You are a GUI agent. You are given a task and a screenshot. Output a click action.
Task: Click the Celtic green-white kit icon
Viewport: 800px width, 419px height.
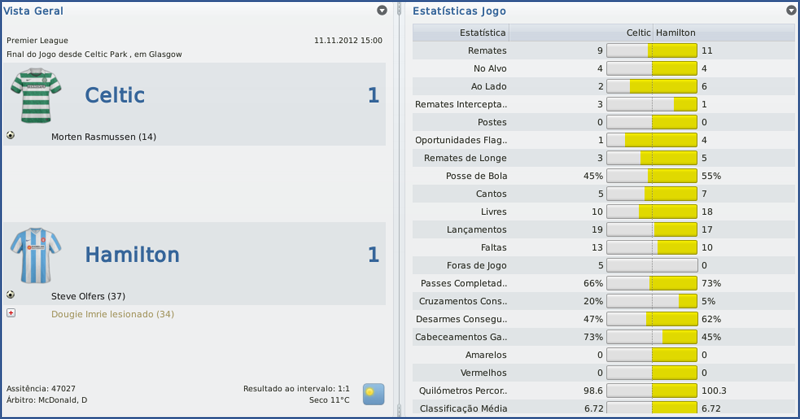point(36,96)
